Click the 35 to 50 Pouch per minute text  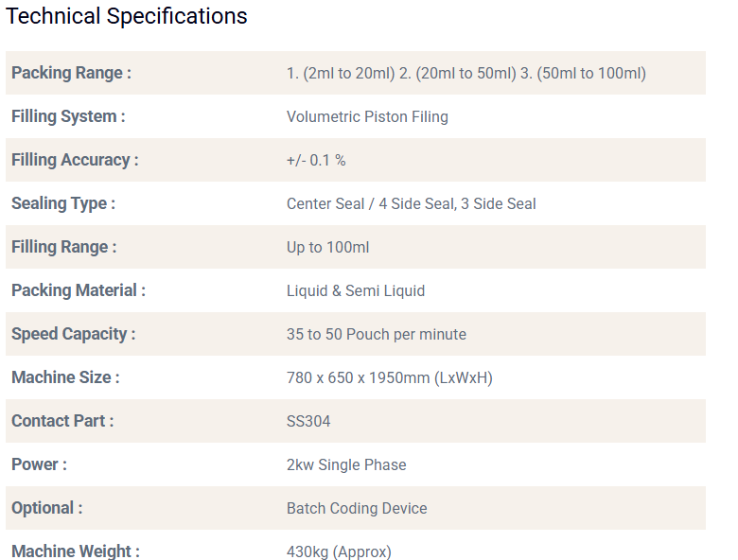tap(376, 334)
